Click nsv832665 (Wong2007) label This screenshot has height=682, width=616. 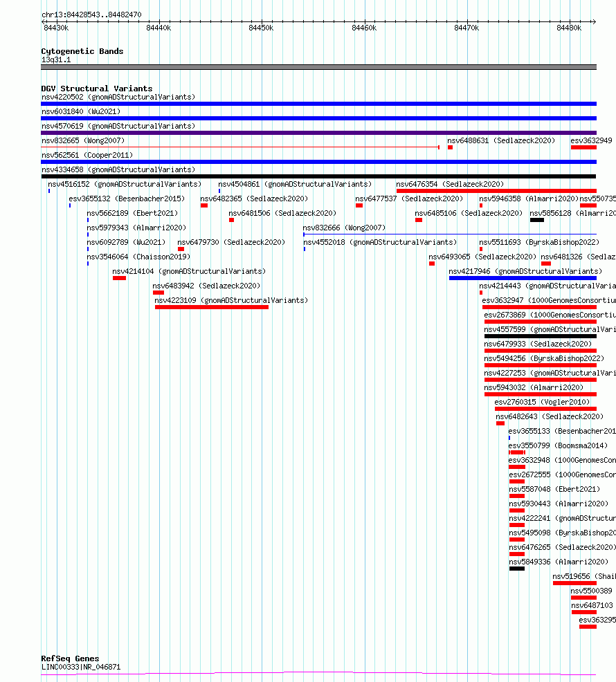(83, 140)
